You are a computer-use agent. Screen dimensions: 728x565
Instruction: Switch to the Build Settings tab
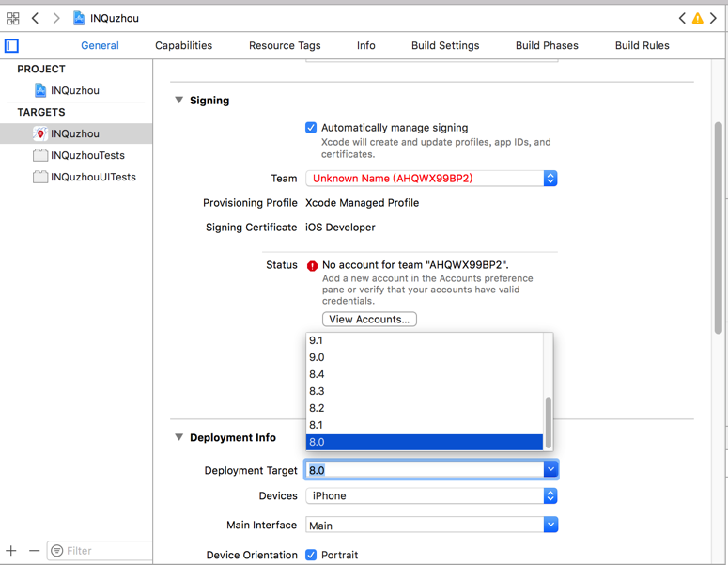pyautogui.click(x=445, y=45)
